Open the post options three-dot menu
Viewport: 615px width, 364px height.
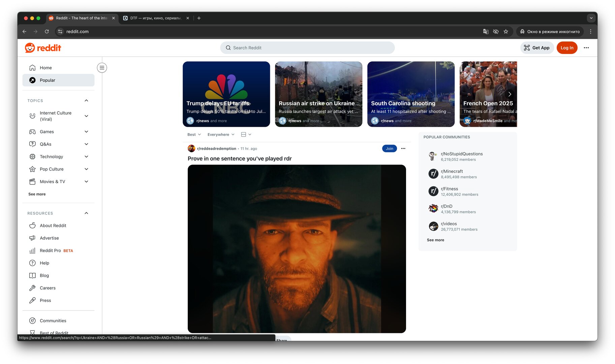coord(403,149)
